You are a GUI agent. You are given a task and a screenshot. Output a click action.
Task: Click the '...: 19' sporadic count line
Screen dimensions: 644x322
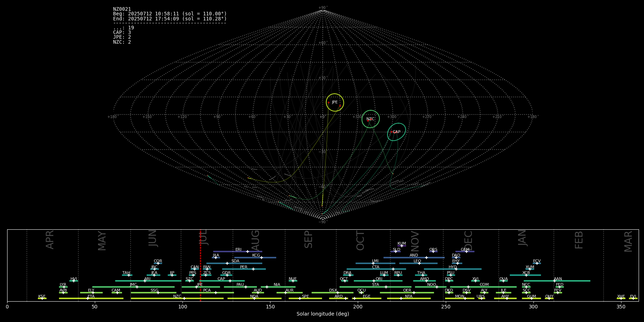(x=123, y=28)
